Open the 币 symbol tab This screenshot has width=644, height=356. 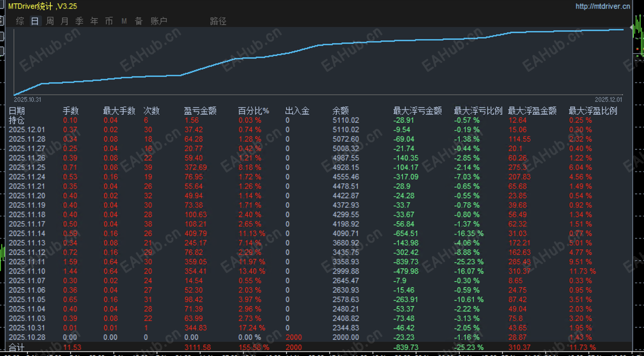click(109, 21)
